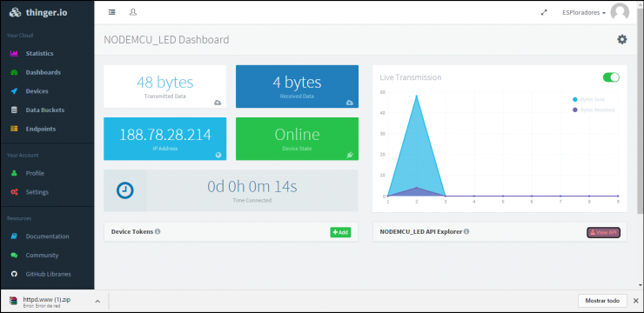Screen dimensions: 644x313
Task: Open Dashboards in the sidebar
Action: point(44,72)
